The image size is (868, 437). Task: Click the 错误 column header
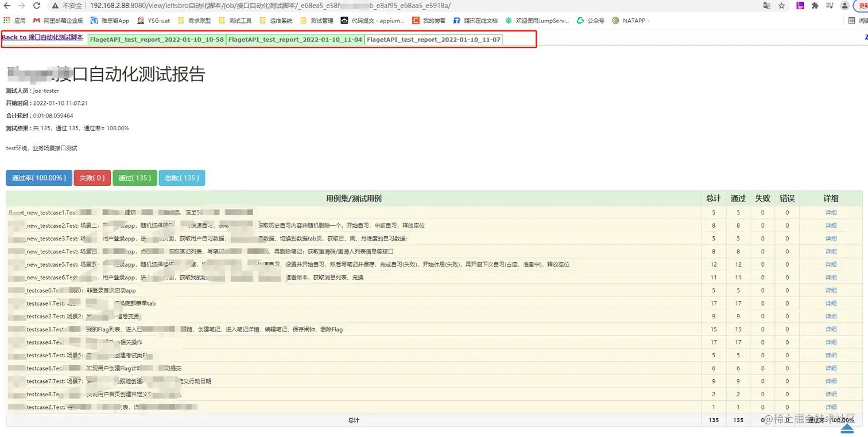pyautogui.click(x=787, y=198)
